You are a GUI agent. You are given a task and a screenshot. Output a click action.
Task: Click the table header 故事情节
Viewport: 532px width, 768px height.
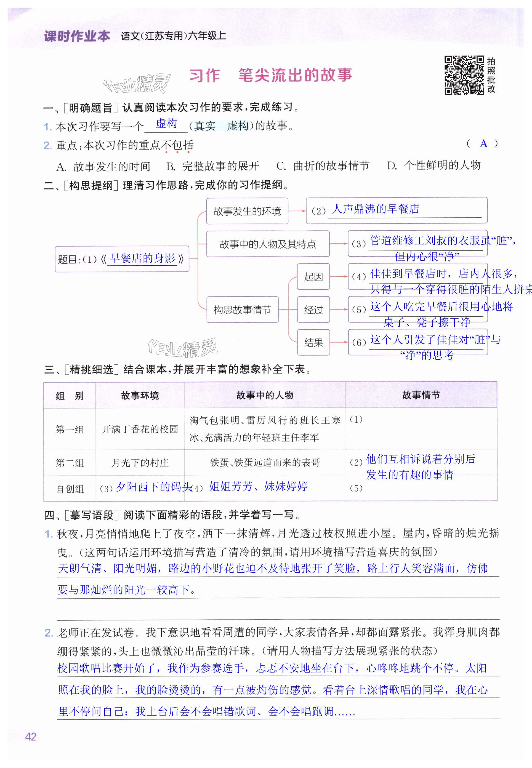point(421,395)
